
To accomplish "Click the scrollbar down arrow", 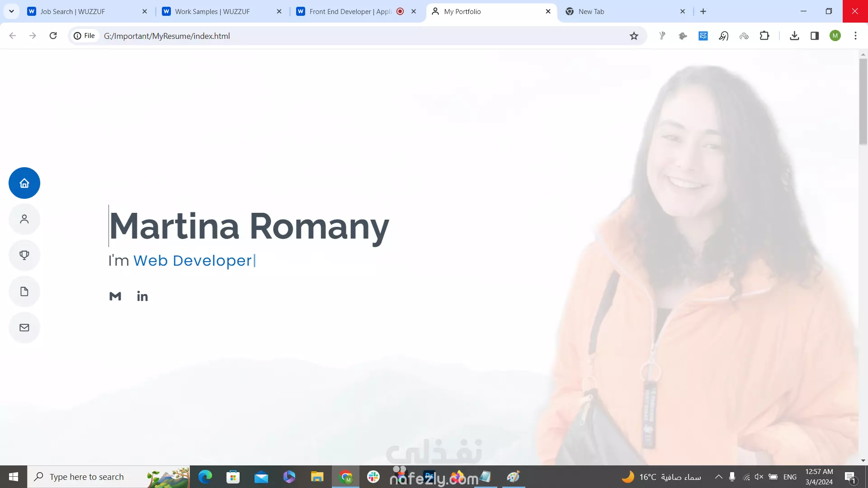I will (x=863, y=460).
